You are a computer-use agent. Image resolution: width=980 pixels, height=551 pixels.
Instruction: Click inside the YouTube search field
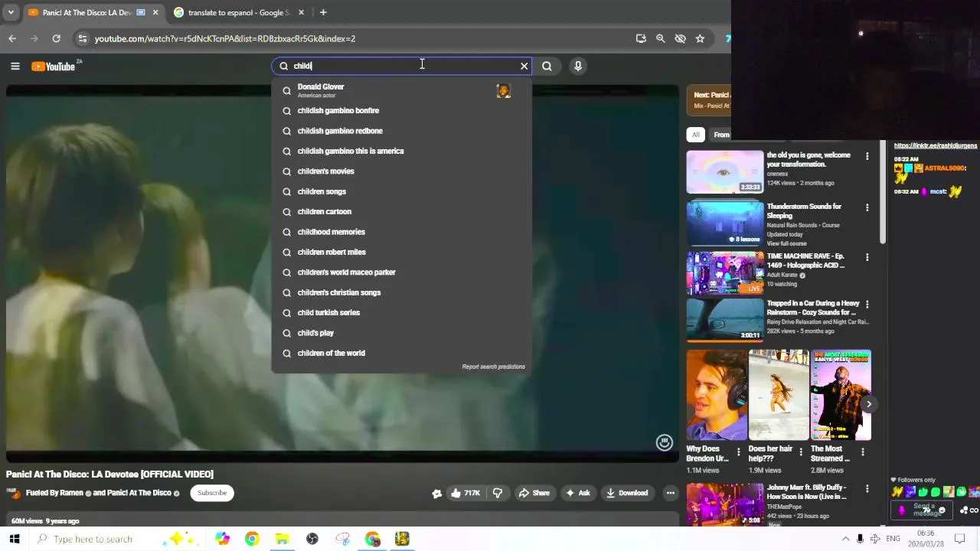(402, 66)
